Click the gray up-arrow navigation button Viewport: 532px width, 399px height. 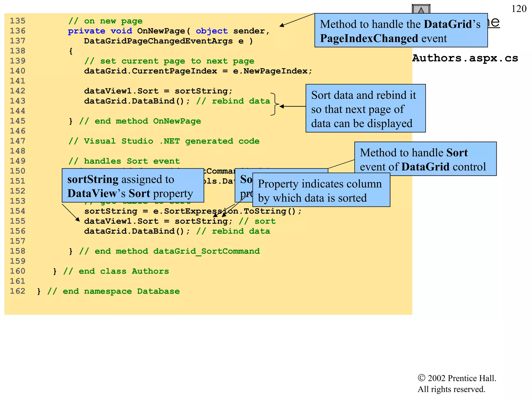tap(421, 9)
